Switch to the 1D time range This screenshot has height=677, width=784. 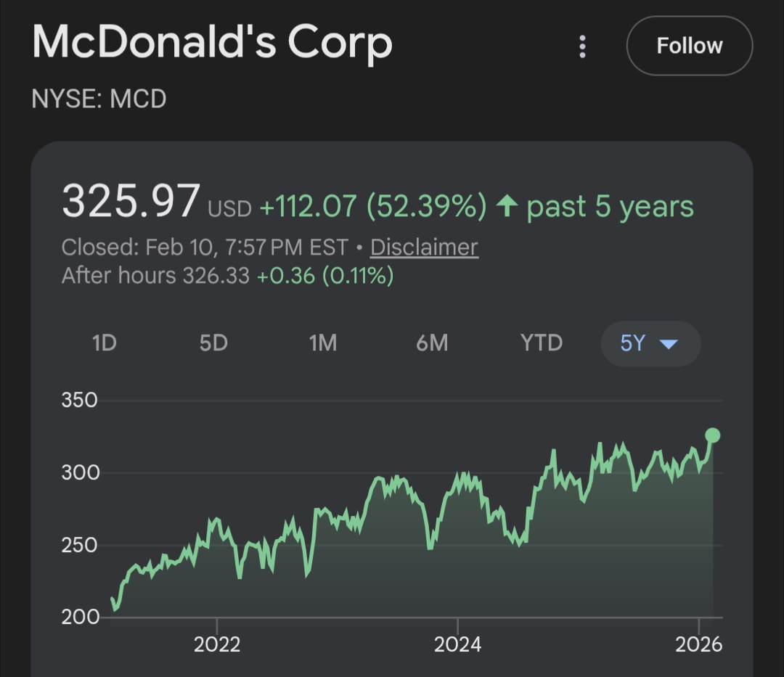click(105, 342)
